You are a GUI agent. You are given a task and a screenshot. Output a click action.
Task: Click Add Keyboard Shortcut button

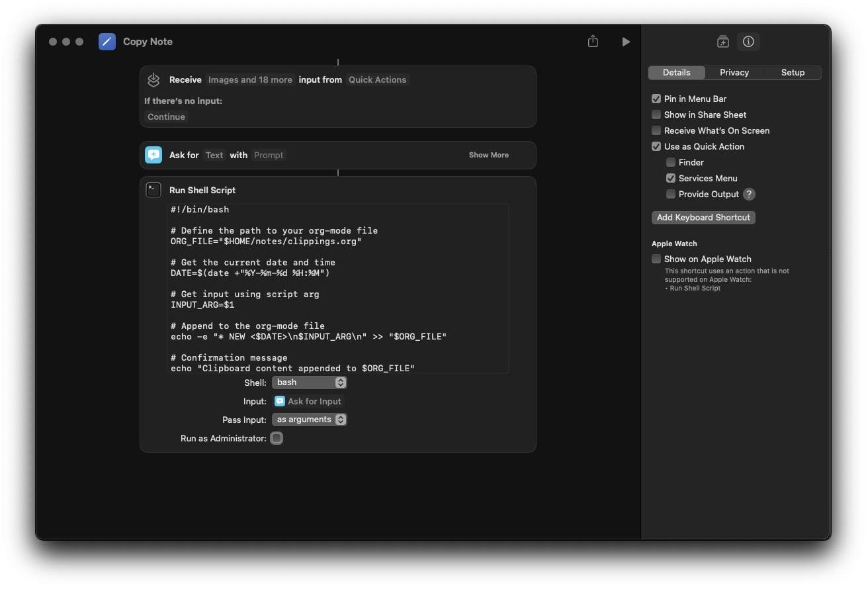point(703,217)
